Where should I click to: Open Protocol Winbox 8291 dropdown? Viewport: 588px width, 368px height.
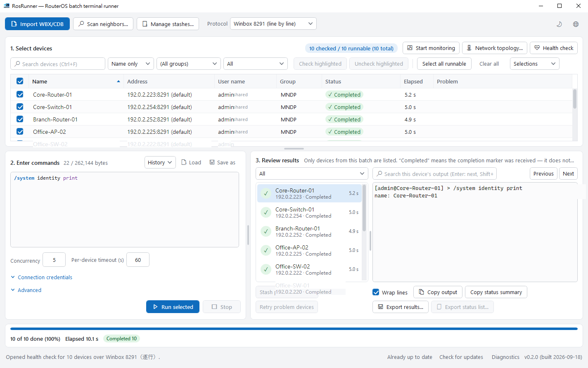click(273, 24)
